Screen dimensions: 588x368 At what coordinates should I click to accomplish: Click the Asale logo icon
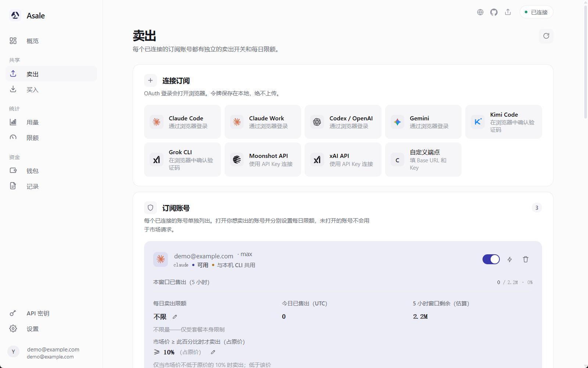[x=15, y=15]
